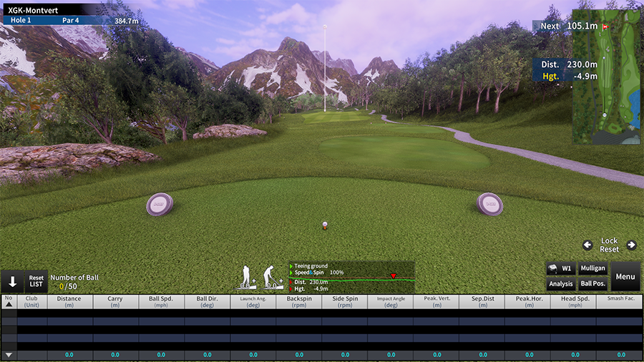Click the red marker on the elevation profile
The width and height of the screenshot is (644, 362).
(393, 276)
